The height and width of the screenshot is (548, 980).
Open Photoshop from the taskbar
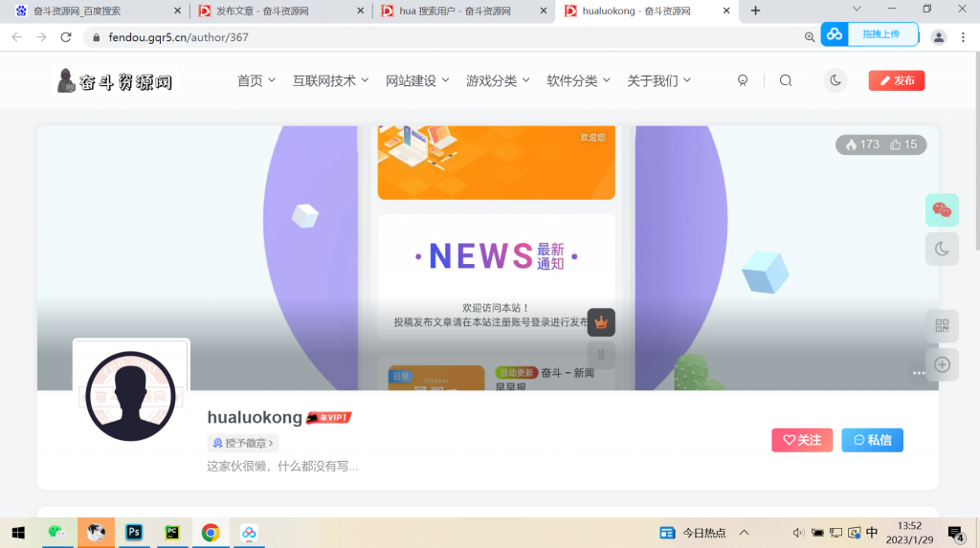(x=134, y=533)
